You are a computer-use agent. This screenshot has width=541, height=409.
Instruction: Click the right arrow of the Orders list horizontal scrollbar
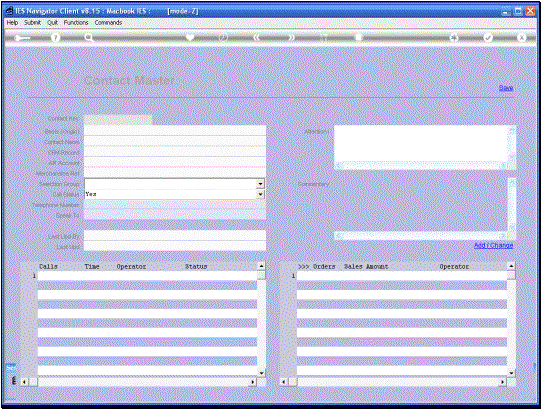click(503, 382)
